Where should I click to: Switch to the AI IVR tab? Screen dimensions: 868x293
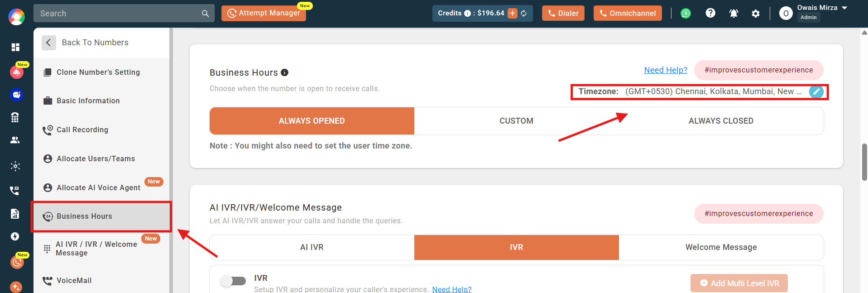[312, 247]
